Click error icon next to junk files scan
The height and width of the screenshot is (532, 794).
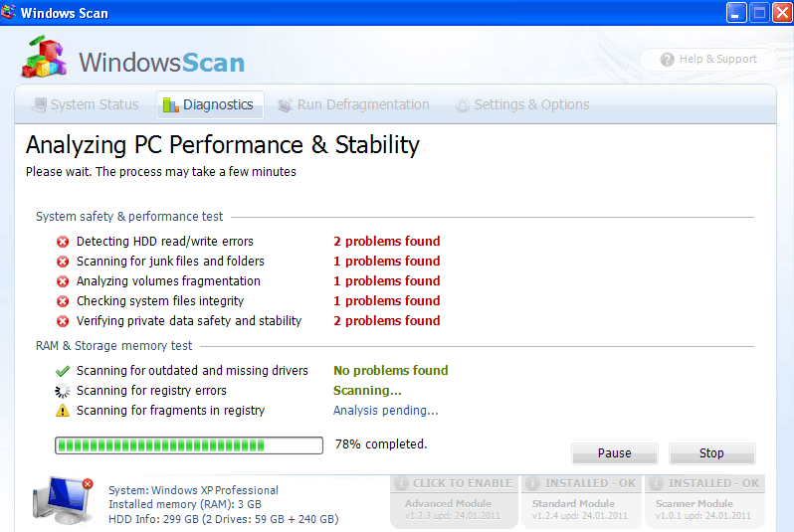point(63,262)
